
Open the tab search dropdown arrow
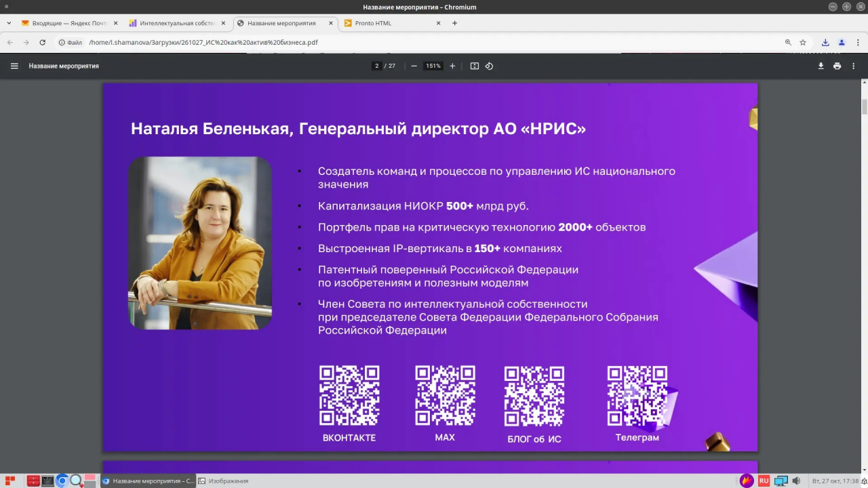[9, 23]
